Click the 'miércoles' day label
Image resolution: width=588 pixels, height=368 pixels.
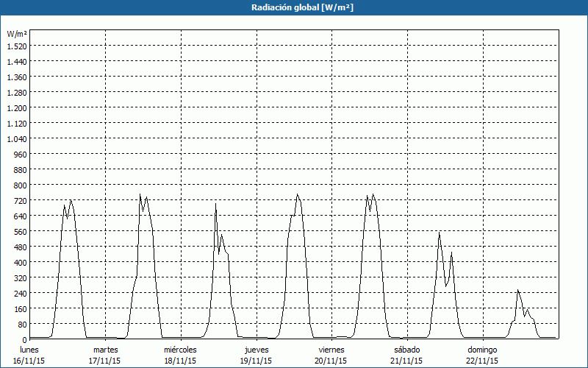coord(180,350)
